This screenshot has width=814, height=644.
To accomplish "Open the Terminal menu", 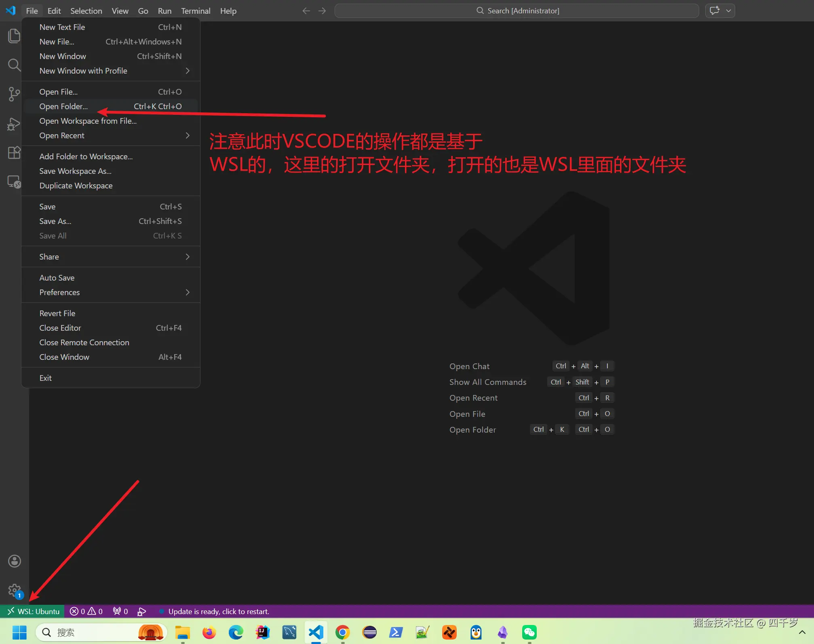I will click(x=195, y=11).
